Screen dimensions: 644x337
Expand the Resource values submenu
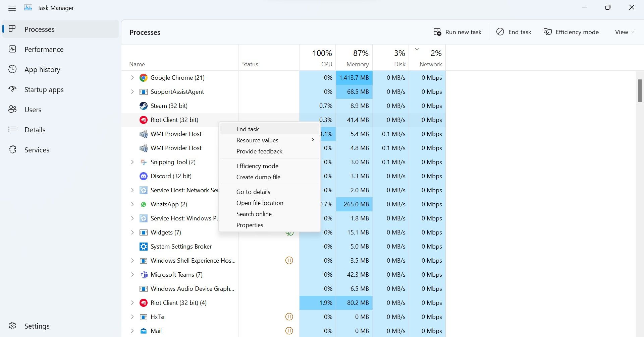pyautogui.click(x=257, y=140)
